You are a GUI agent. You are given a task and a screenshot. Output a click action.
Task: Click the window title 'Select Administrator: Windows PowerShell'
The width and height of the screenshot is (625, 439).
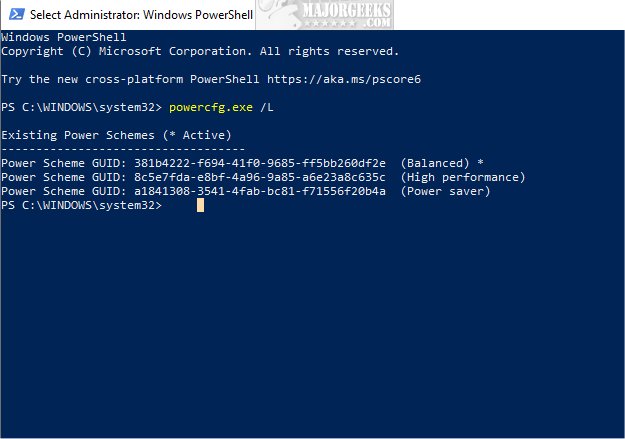(x=141, y=15)
